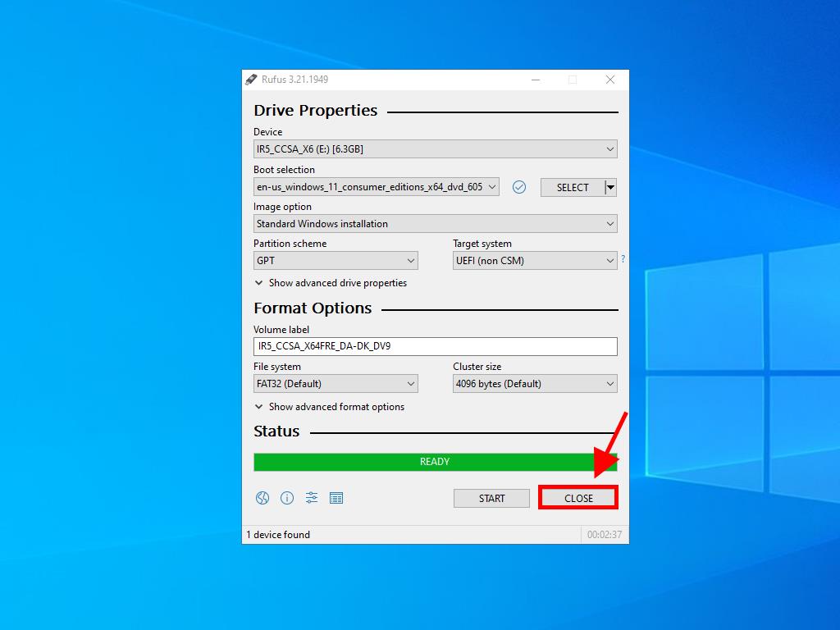Click the About info icon
Screen dimensions: 840x630
(287, 498)
